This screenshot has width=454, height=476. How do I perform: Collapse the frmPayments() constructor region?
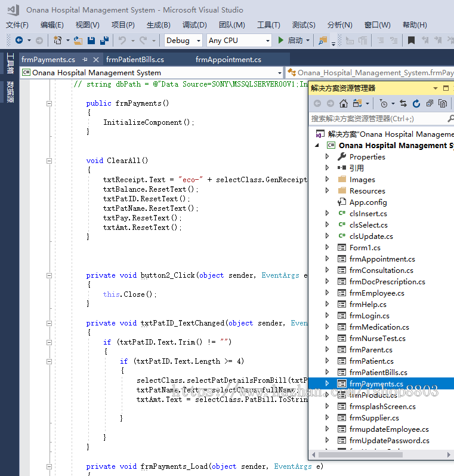click(49, 103)
